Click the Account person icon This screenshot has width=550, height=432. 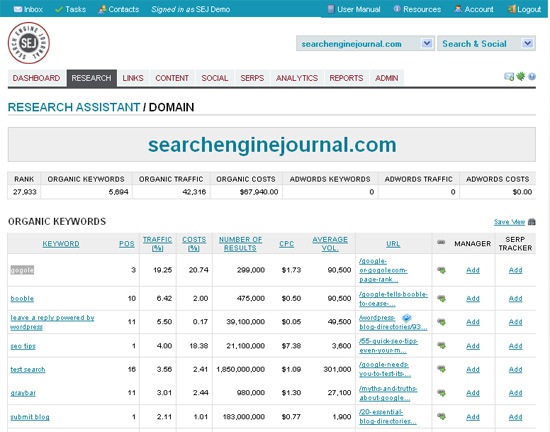click(x=458, y=9)
